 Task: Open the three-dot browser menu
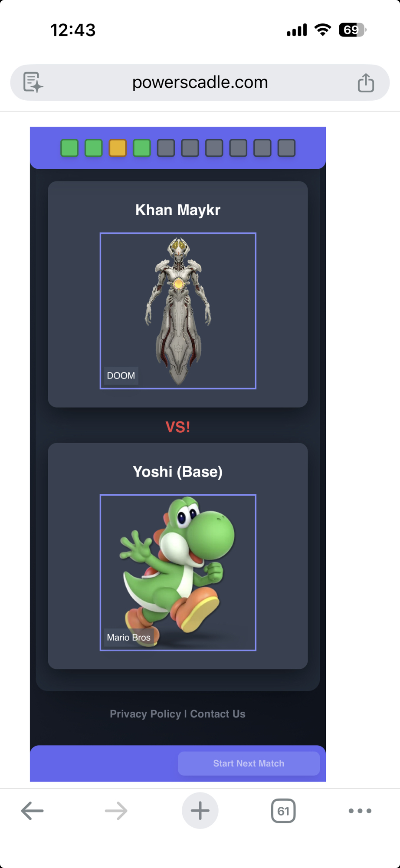(x=360, y=811)
